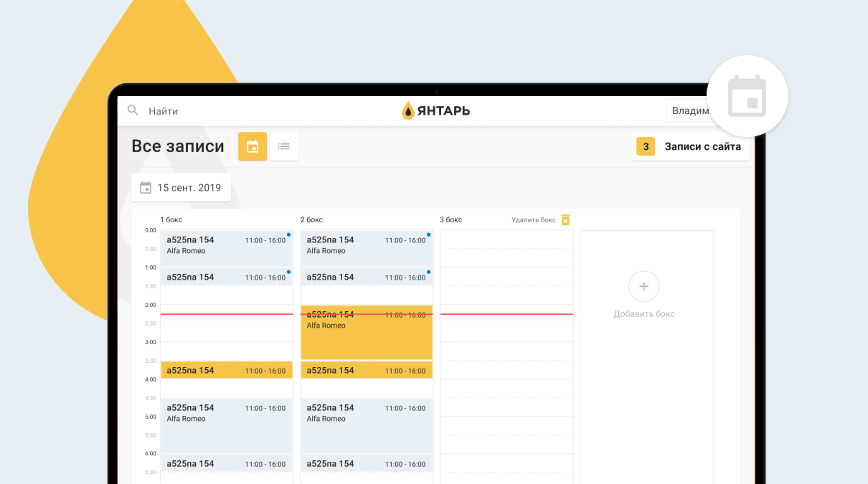Switch to calendar view
Image resolution: width=868 pixels, height=484 pixels.
coord(253,146)
